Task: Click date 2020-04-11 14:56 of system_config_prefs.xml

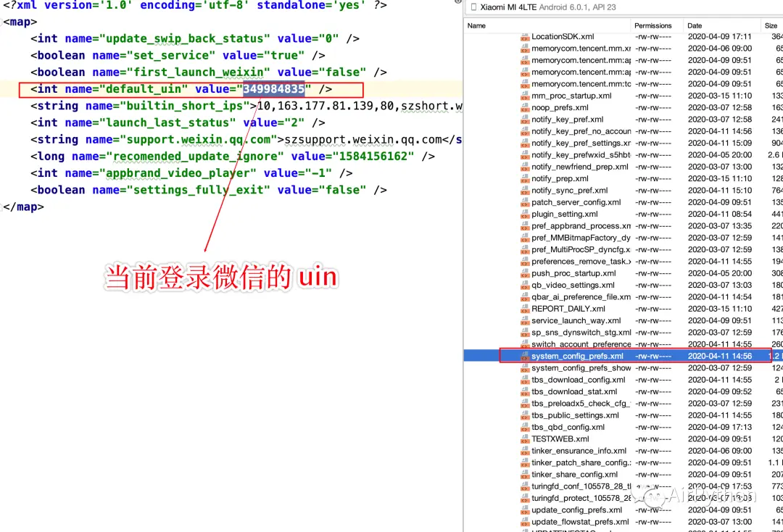Action: tap(720, 356)
